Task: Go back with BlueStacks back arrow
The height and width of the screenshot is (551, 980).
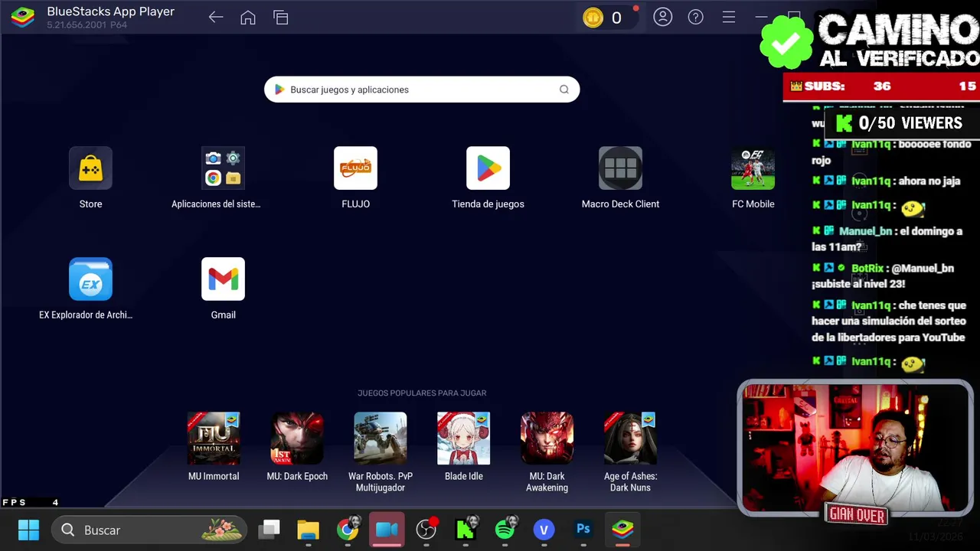Action: point(216,18)
